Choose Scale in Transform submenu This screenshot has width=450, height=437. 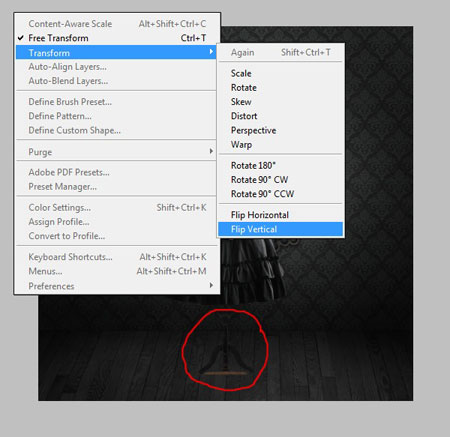pos(280,73)
